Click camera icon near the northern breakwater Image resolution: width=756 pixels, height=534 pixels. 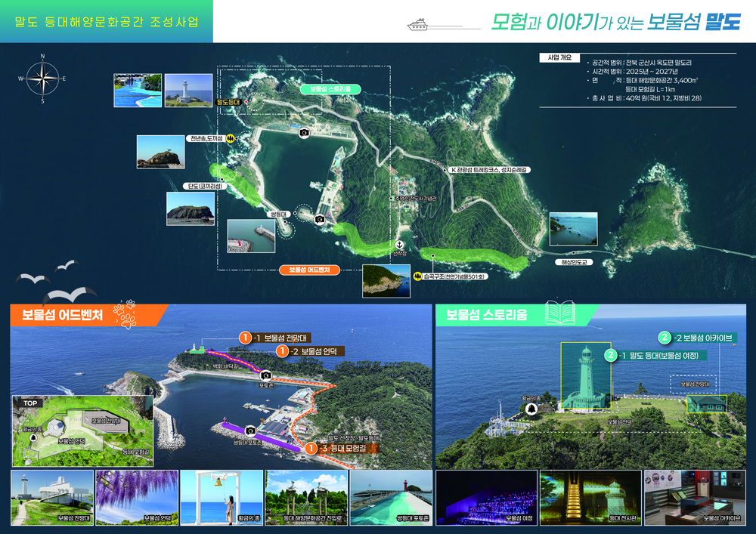click(x=304, y=133)
